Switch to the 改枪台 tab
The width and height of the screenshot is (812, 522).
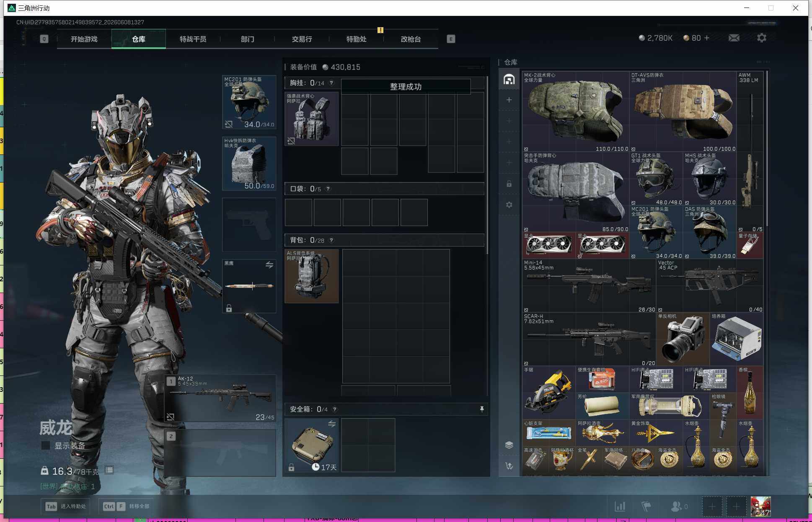[411, 39]
